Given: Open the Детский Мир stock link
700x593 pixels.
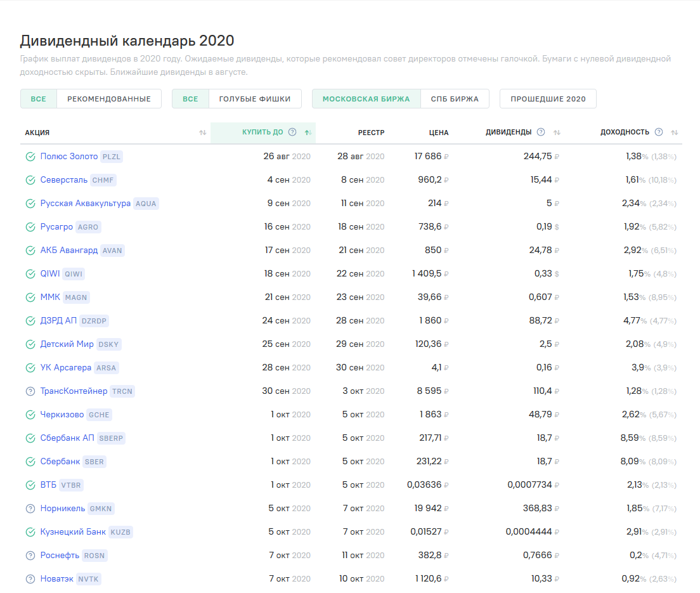Looking at the screenshot, I should click(x=67, y=344).
